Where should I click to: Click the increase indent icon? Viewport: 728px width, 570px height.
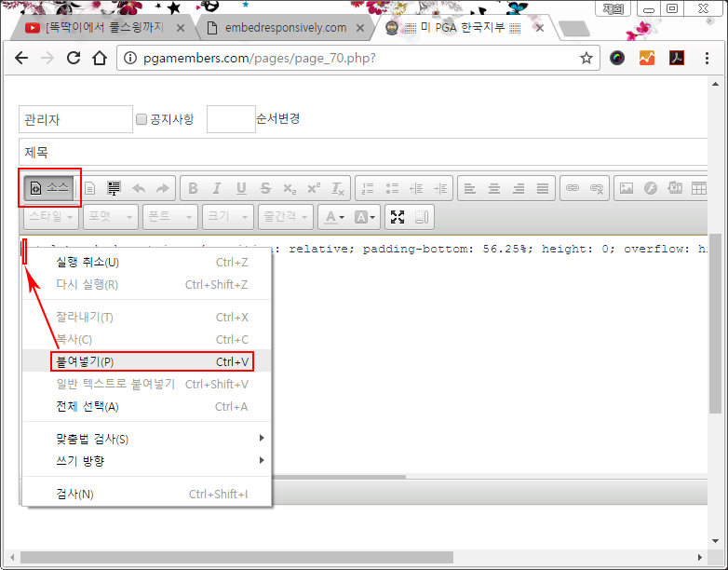[x=440, y=188]
